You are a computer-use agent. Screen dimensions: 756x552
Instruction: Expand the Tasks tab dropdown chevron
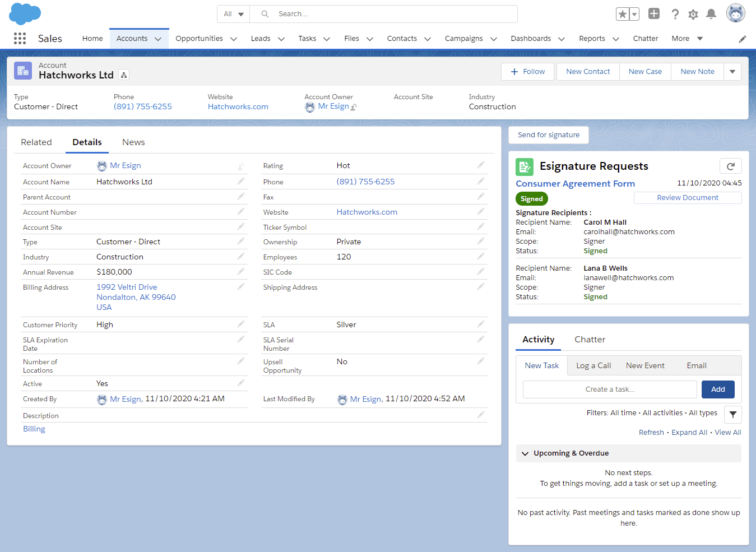(x=327, y=39)
